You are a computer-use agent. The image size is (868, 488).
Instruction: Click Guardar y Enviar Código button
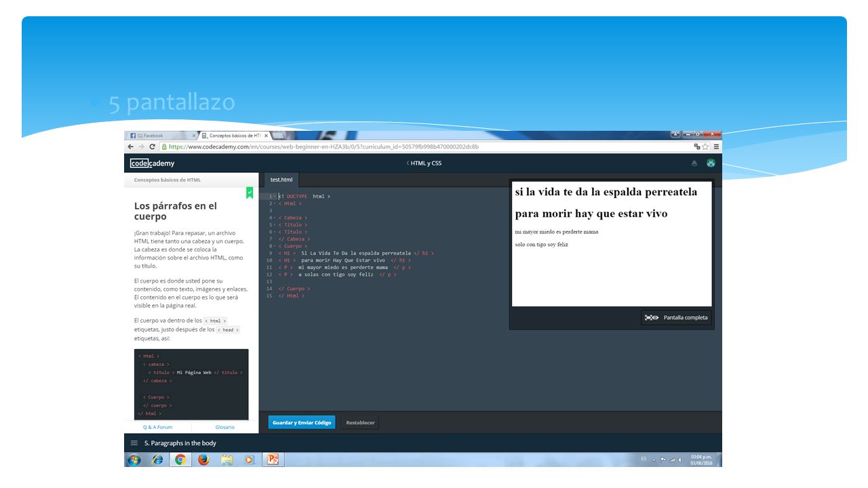[302, 422]
